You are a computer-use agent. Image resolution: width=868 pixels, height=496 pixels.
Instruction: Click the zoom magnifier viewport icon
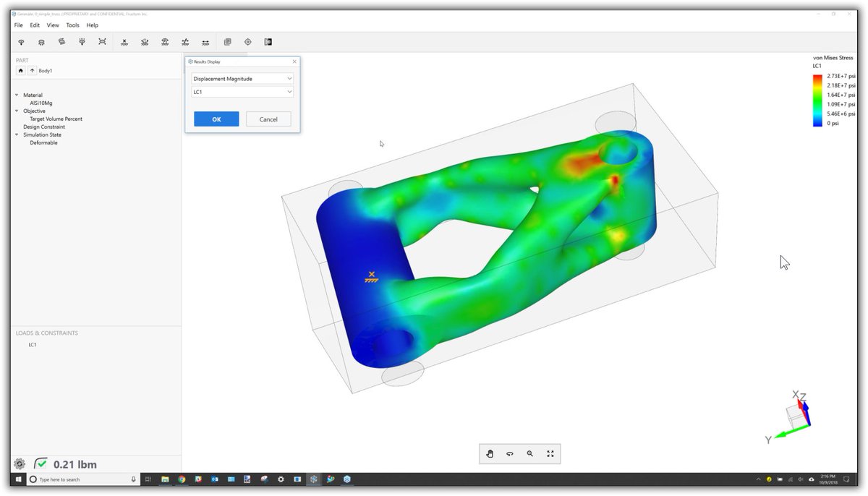[x=529, y=453]
